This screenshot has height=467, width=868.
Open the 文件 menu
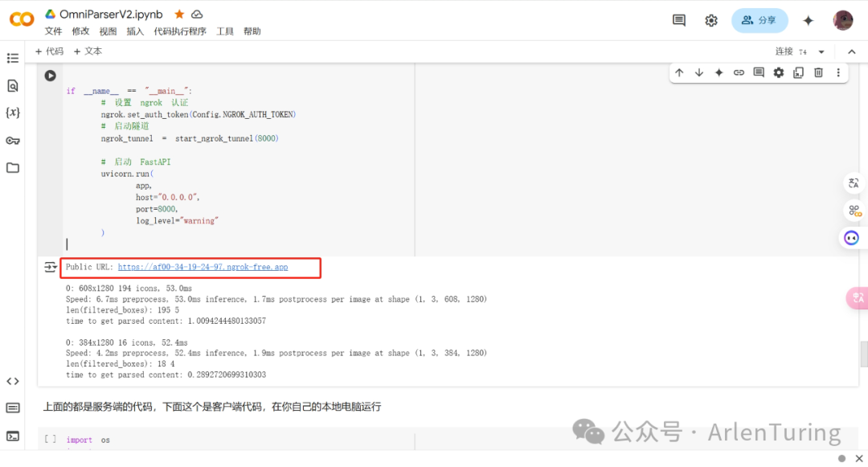(54, 31)
